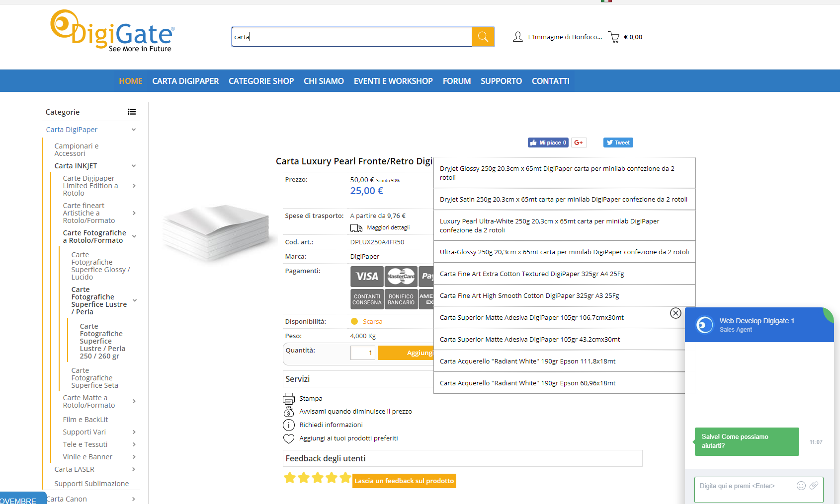Open the user account icon
This screenshot has height=504, width=840.
(x=517, y=37)
